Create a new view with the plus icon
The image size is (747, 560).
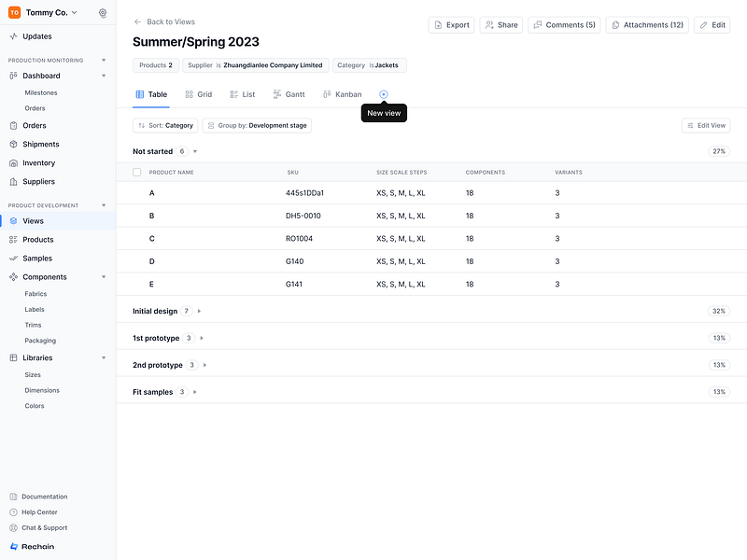coord(384,93)
